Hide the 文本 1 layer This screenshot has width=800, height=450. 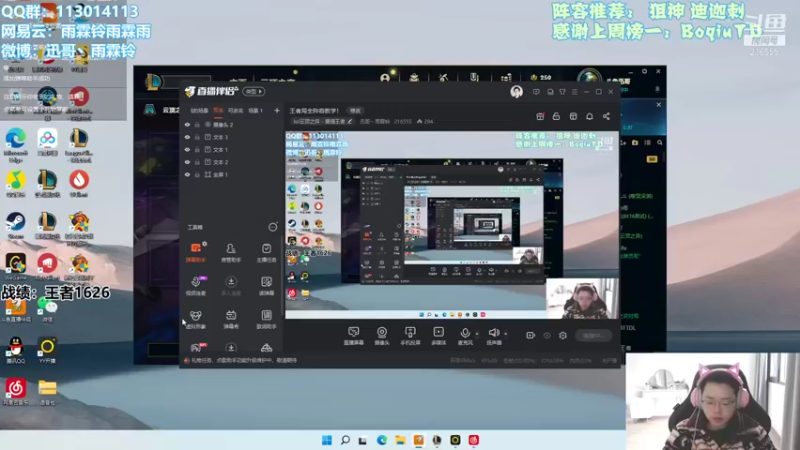point(187,149)
